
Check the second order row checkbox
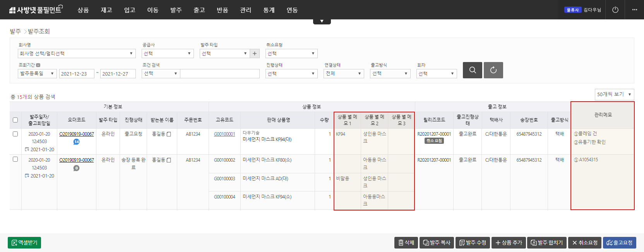15,159
